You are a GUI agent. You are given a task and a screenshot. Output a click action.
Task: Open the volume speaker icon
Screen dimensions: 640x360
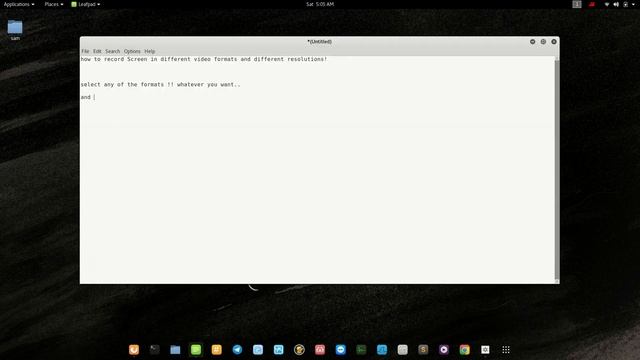point(616,4)
